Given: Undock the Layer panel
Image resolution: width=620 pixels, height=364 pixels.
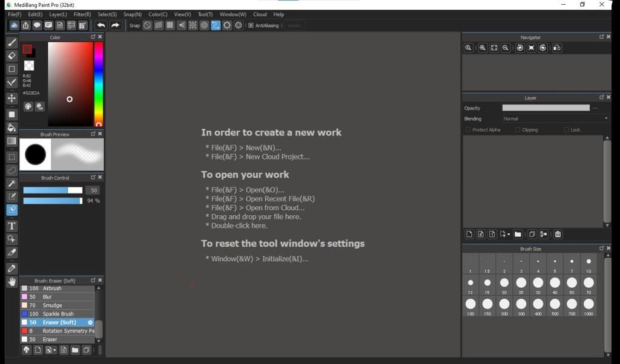Looking at the screenshot, I should pyautogui.click(x=601, y=97).
